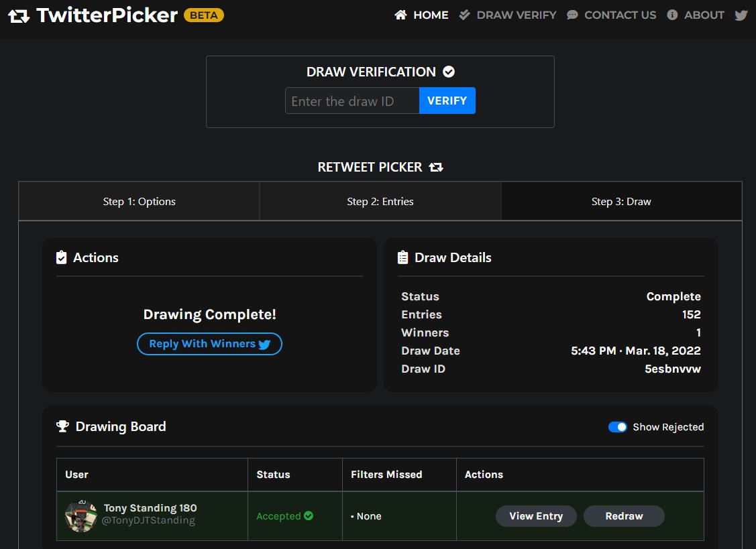Toggle the Show Rejected switch off
Screen dimensions: 756x549
click(617, 427)
